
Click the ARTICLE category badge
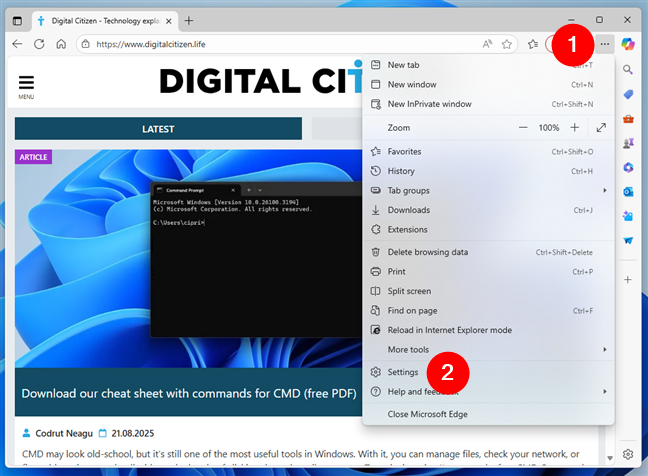point(33,157)
